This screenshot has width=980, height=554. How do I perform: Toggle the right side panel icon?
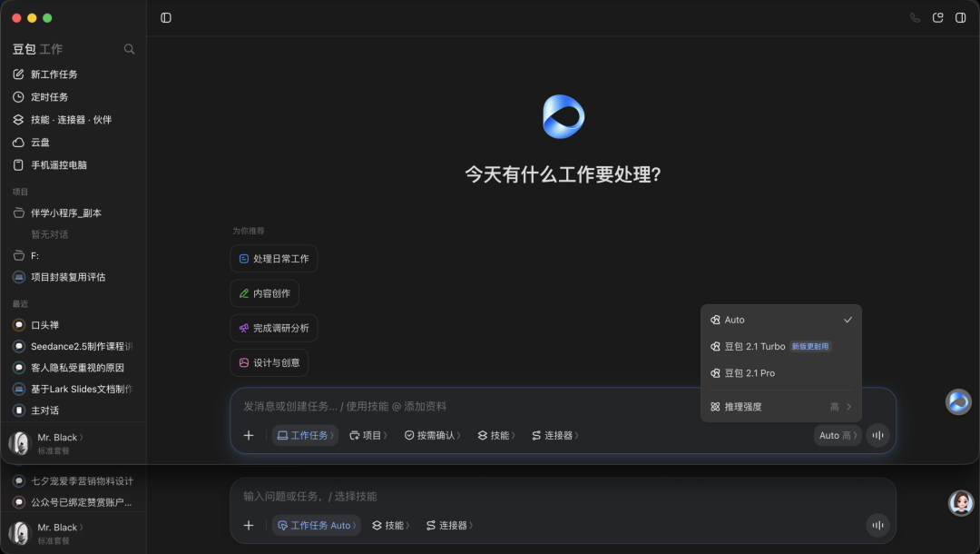(x=961, y=17)
